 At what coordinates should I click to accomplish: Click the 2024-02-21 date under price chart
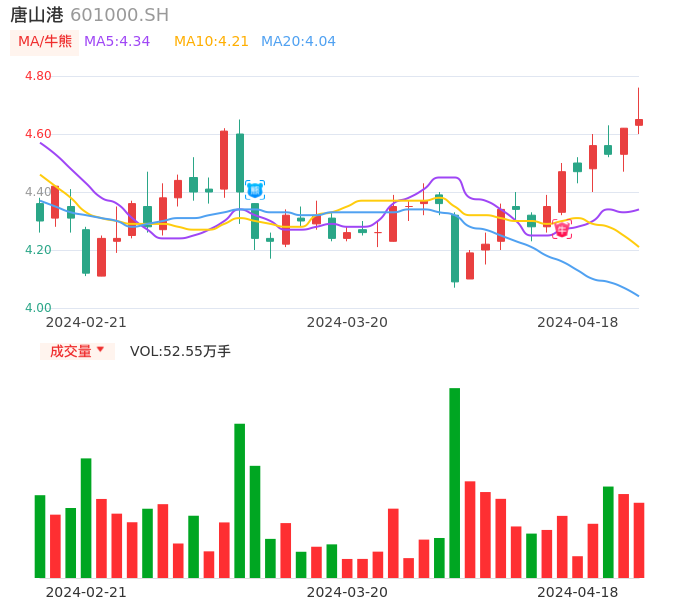click(x=86, y=322)
